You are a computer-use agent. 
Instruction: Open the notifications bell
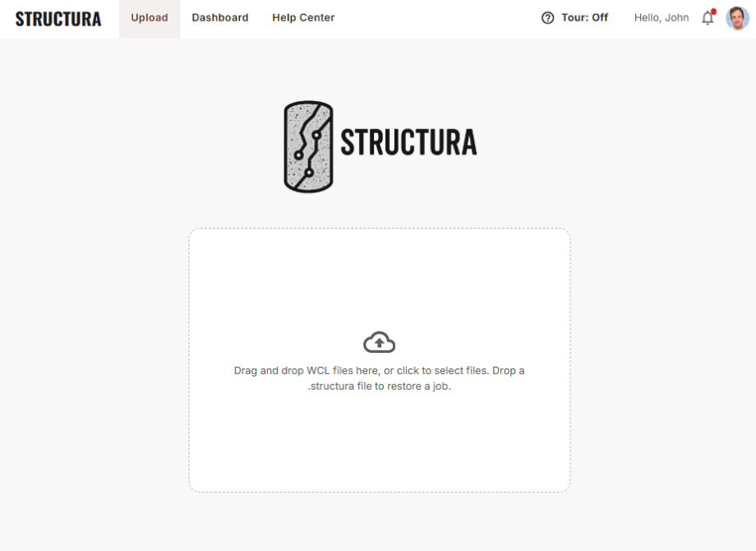click(x=708, y=18)
